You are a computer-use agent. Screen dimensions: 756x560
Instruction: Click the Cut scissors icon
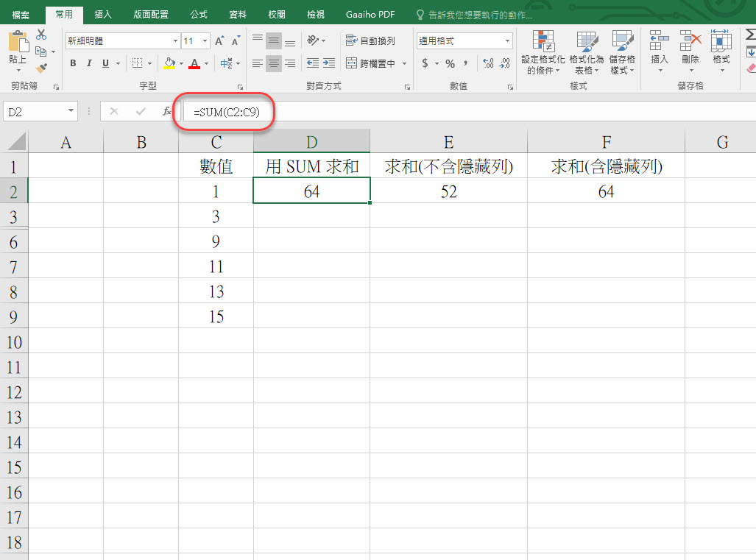41,35
